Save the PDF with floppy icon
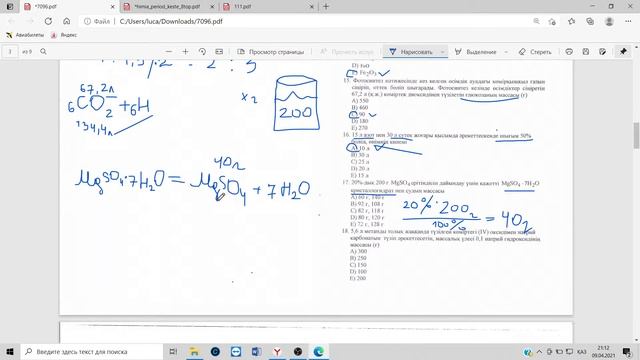 [x=586, y=52]
